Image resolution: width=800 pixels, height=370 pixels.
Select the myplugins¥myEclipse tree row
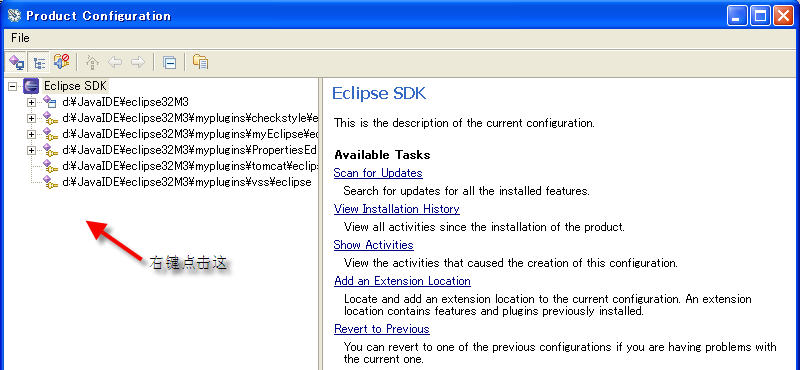coord(190,134)
